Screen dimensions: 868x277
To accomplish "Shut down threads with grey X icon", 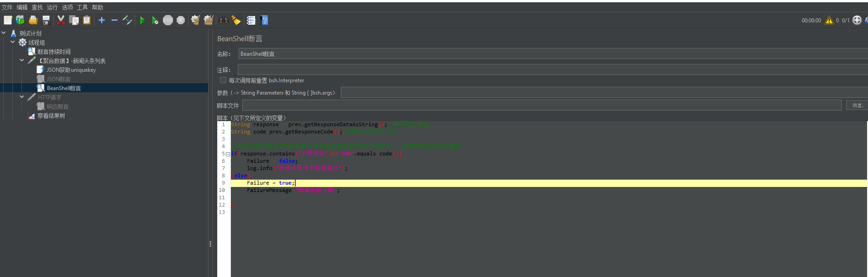I will pyautogui.click(x=181, y=20).
